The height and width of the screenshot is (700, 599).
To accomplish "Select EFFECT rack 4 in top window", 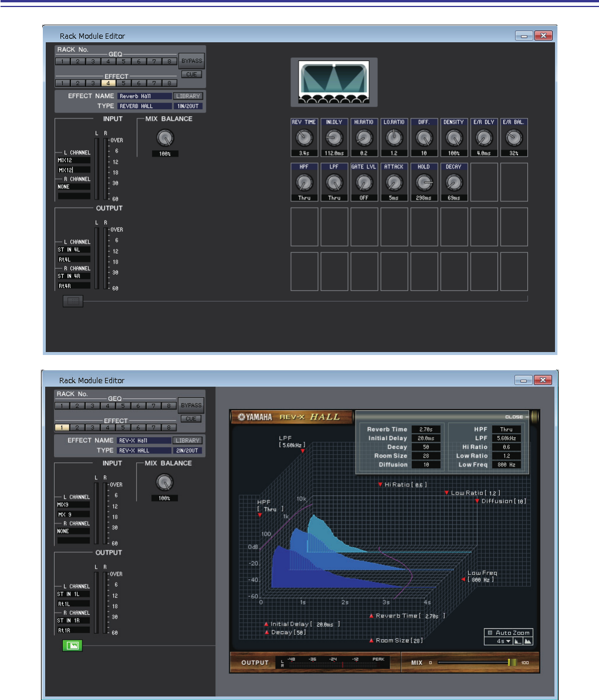I will (108, 83).
